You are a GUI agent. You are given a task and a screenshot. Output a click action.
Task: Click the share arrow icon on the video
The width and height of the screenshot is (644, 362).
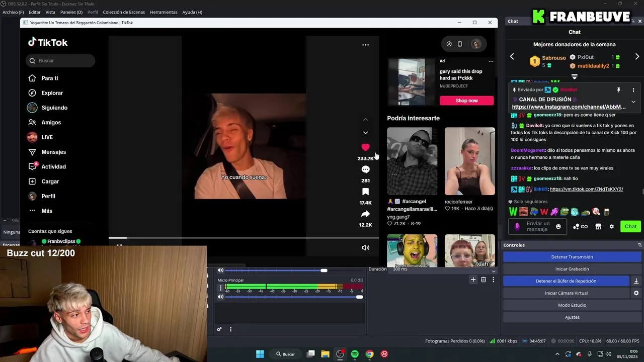point(365,214)
